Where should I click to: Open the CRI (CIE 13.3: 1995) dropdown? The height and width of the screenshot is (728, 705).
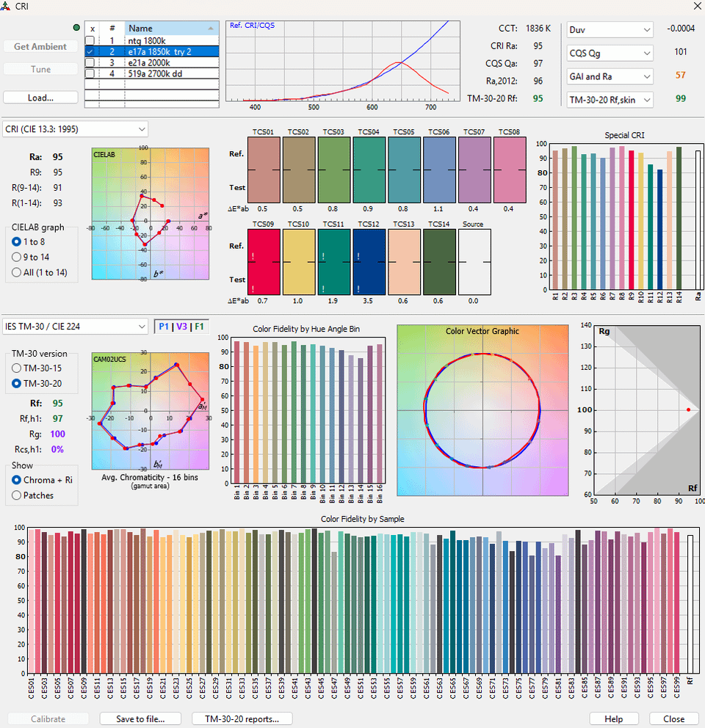[x=75, y=129]
